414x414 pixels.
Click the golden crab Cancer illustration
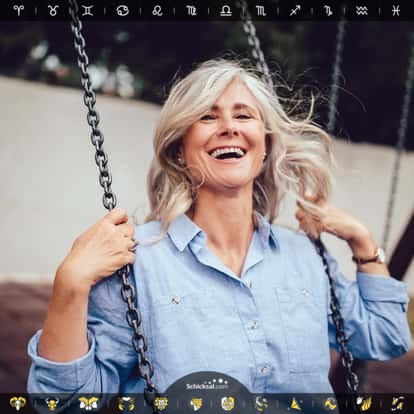[x=126, y=403]
